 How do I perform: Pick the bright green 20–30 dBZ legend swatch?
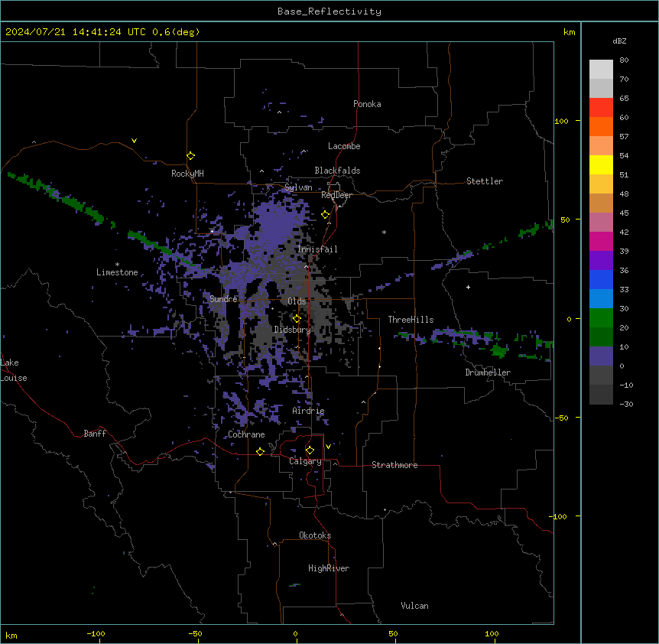[601, 318]
